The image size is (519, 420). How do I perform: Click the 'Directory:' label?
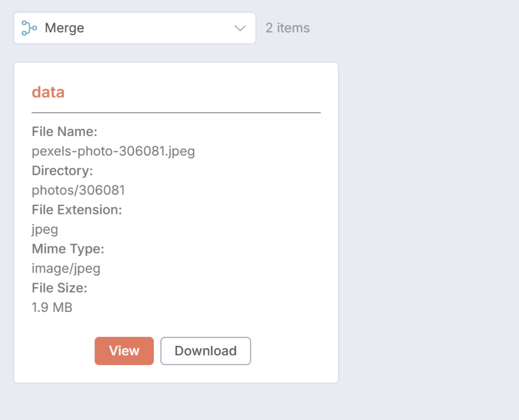tap(62, 170)
